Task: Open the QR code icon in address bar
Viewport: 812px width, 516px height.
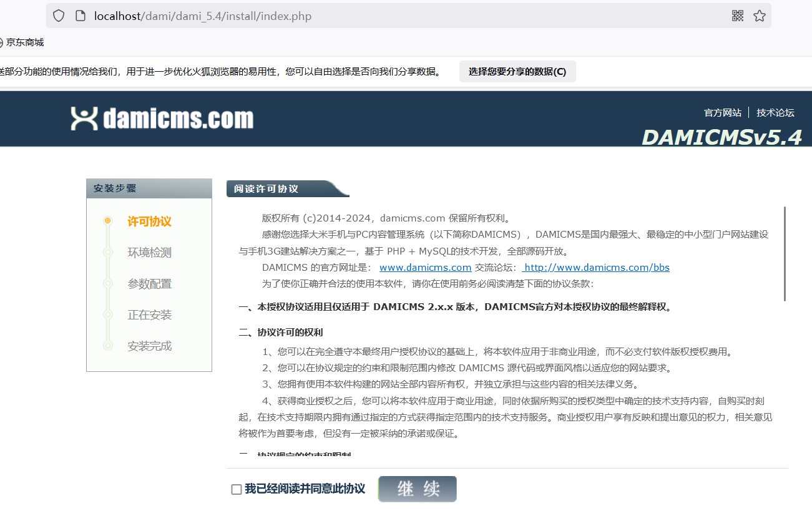Action: pos(738,16)
